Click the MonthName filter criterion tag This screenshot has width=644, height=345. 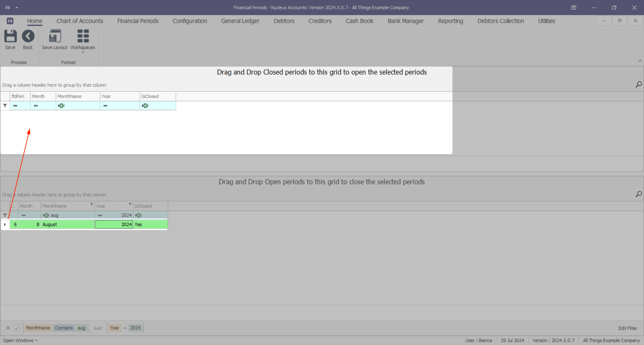[x=38, y=328]
